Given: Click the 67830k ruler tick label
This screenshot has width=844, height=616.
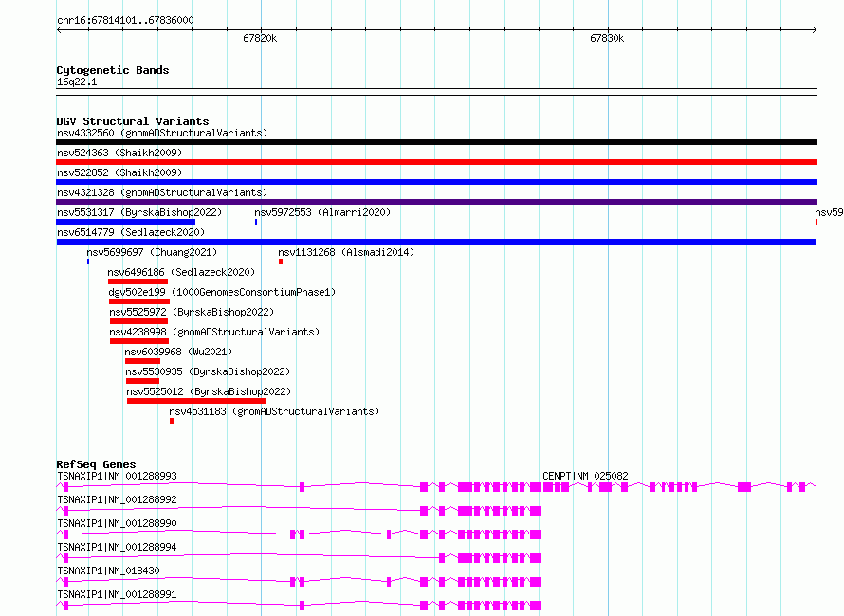Looking at the screenshot, I should [607, 38].
